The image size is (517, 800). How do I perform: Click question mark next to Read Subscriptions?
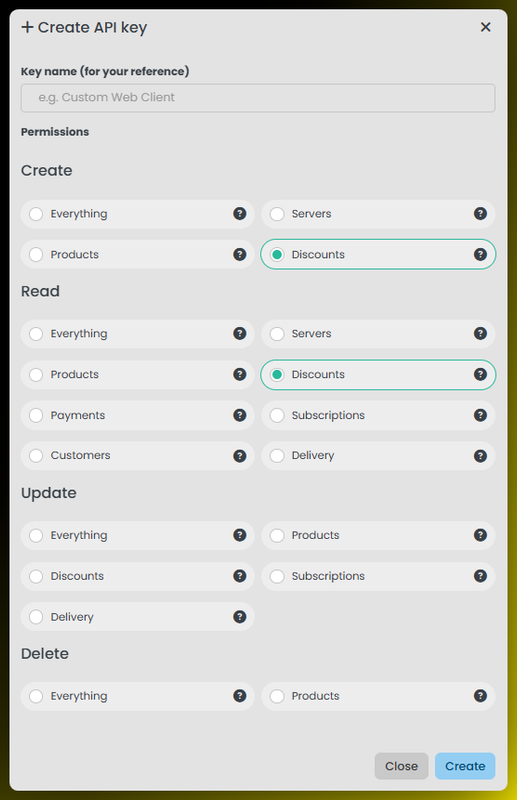tap(480, 415)
